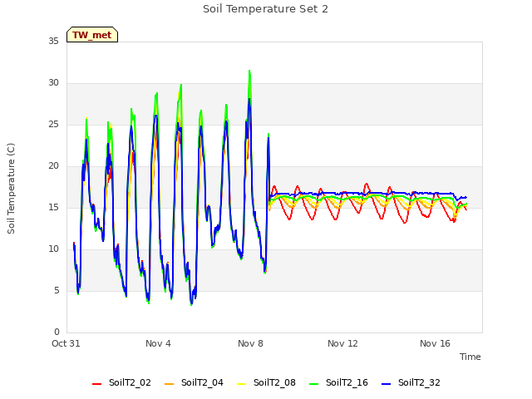Click the Time axis label
The image size is (532, 399).
click(470, 357)
